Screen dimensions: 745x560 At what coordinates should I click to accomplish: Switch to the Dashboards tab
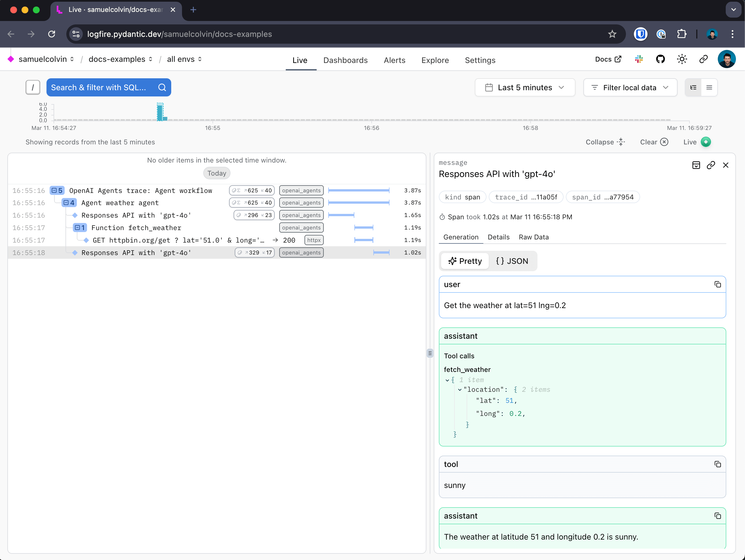click(346, 60)
